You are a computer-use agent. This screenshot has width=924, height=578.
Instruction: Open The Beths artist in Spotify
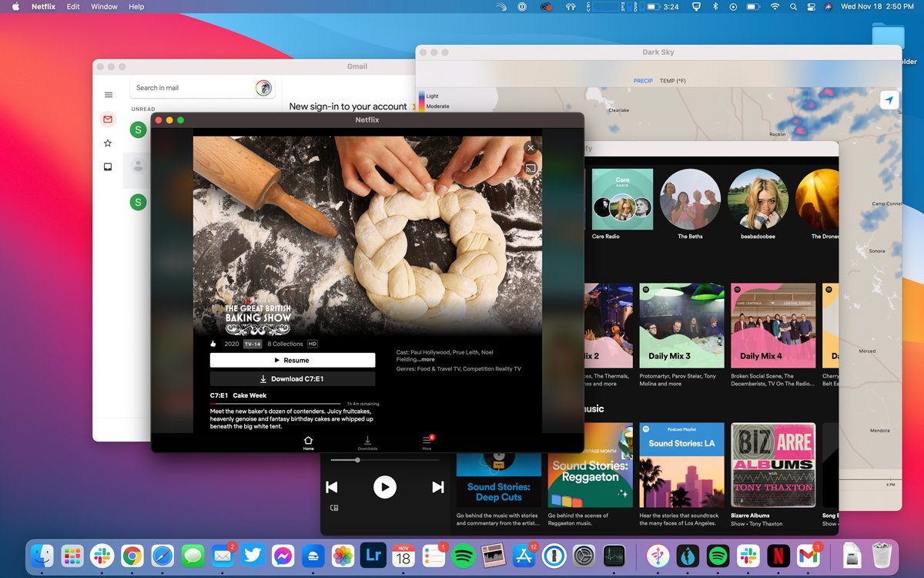pyautogui.click(x=690, y=204)
